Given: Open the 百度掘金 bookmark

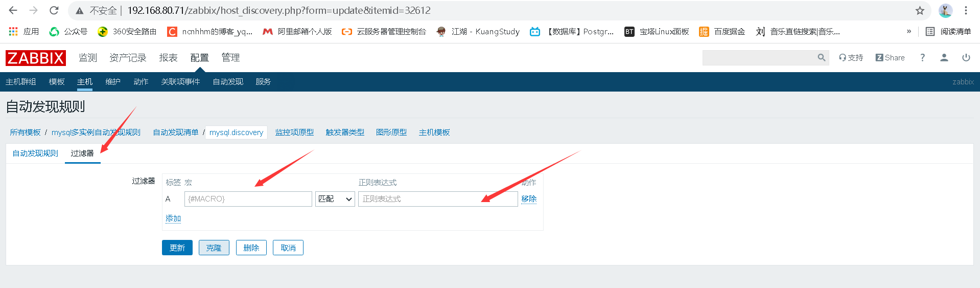Looking at the screenshot, I should pos(722,32).
